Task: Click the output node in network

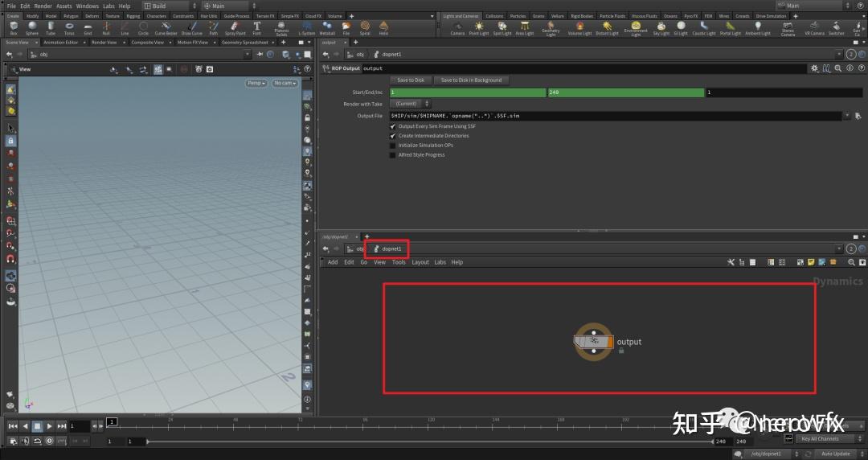Action: coord(593,343)
